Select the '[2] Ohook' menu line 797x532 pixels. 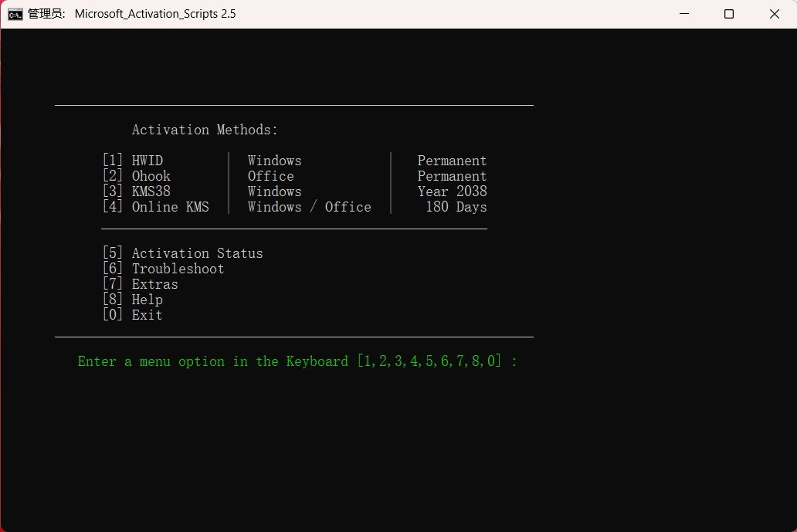[x=136, y=176]
